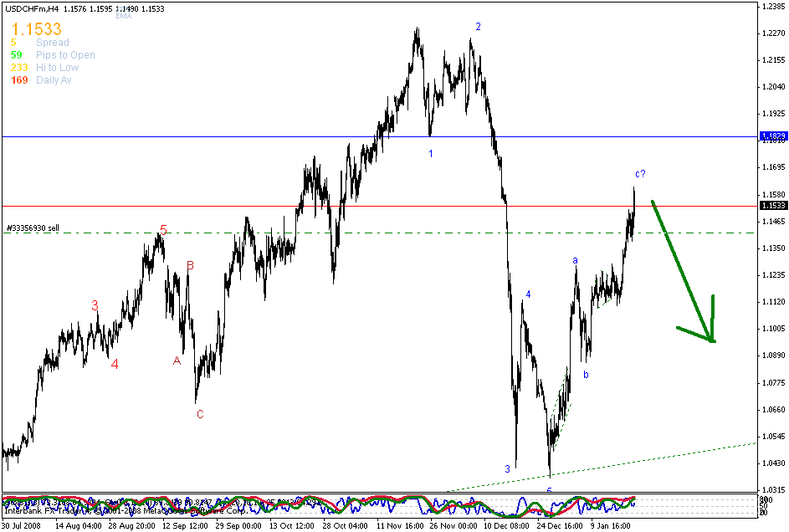Screen dimensions: 789x532
Task: Click the 28 Oct 04:00 time label
Action: [346, 526]
